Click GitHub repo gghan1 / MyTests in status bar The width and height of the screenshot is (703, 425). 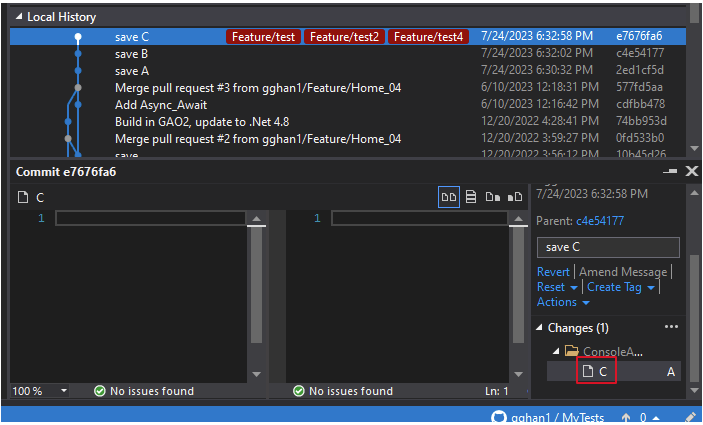click(547, 417)
